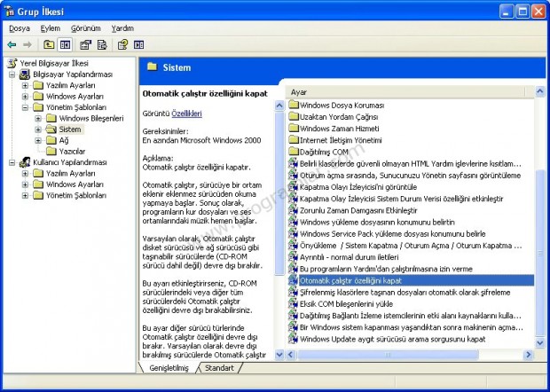Expand the Windows Bileşenleri node

38,118
